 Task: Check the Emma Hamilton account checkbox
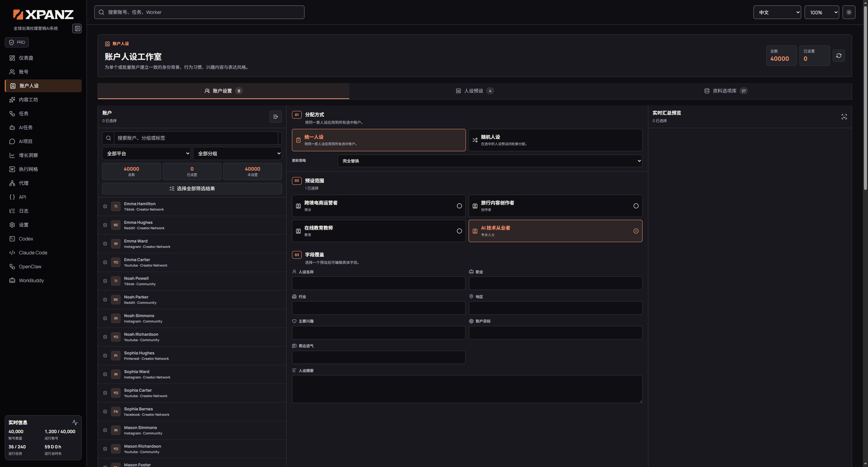[105, 206]
